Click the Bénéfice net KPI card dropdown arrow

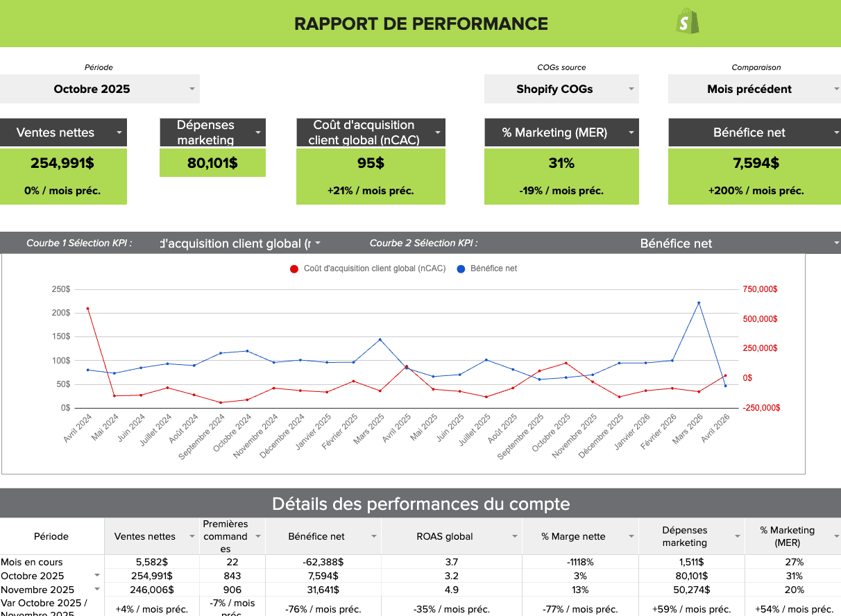pyautogui.click(x=835, y=132)
